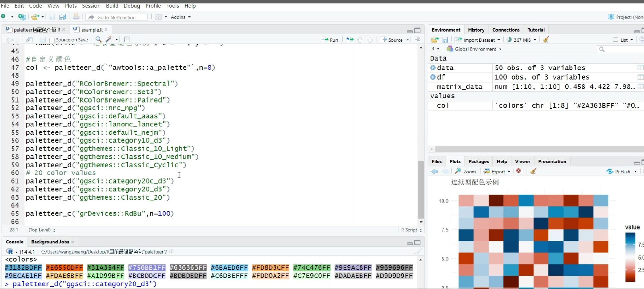Clear console with broom icon
Screen dimensions: 644x289
tap(418, 252)
